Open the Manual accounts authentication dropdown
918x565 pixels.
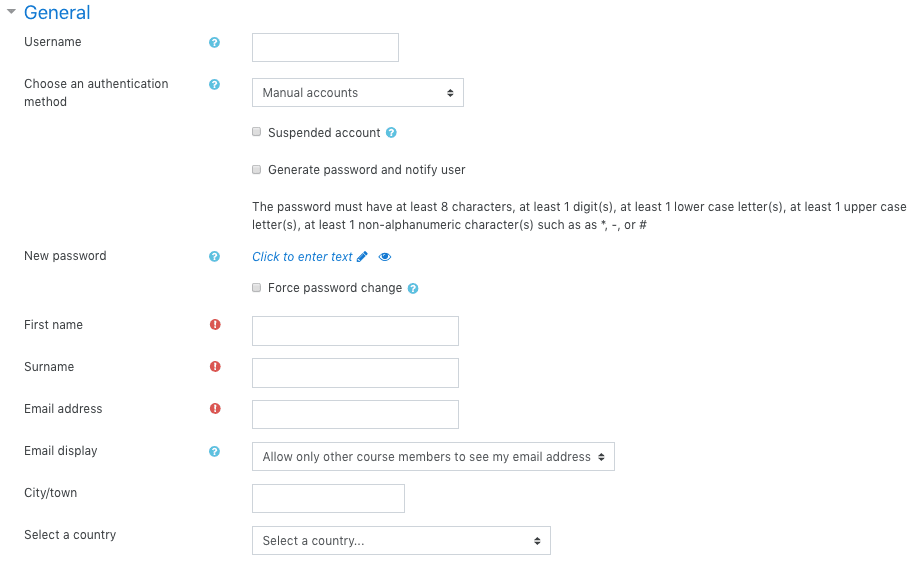[x=357, y=93]
